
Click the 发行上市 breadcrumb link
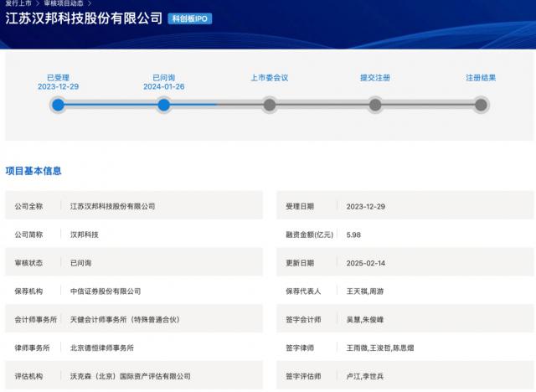pos(18,3)
